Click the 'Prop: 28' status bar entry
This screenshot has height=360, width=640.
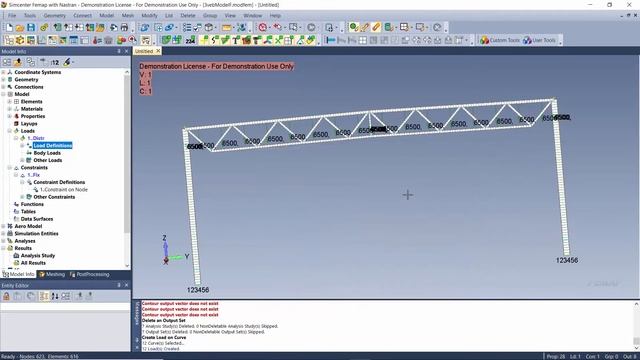click(556, 356)
